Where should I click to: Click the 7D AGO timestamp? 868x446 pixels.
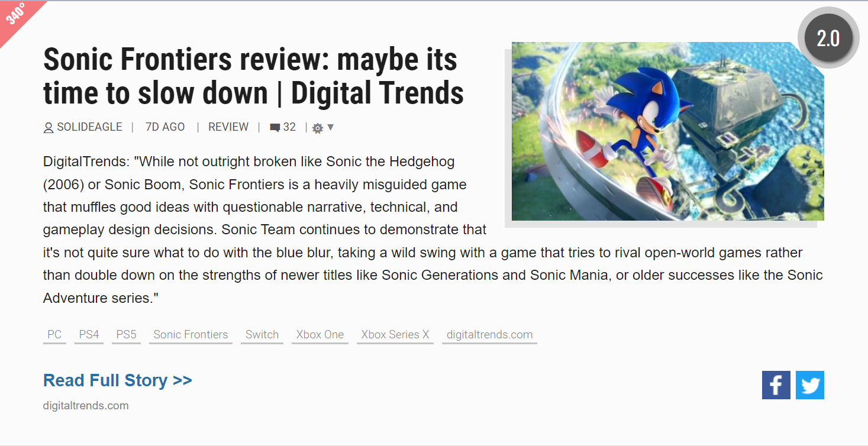(165, 127)
